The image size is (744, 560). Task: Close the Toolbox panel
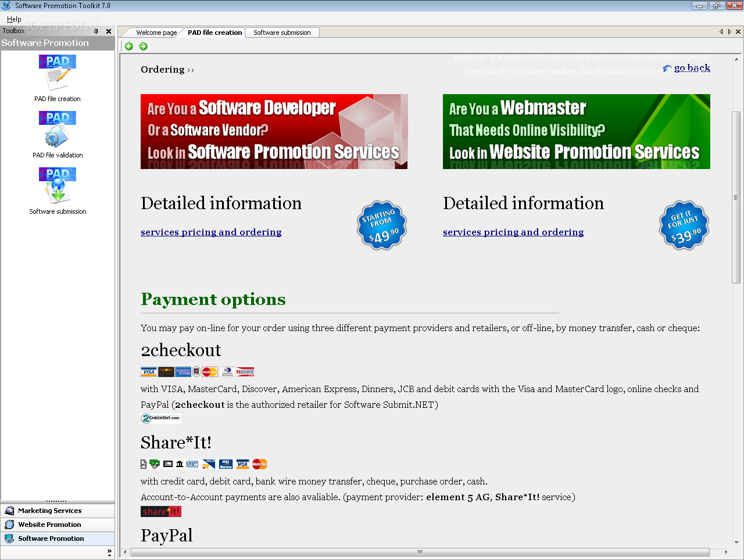109,31
